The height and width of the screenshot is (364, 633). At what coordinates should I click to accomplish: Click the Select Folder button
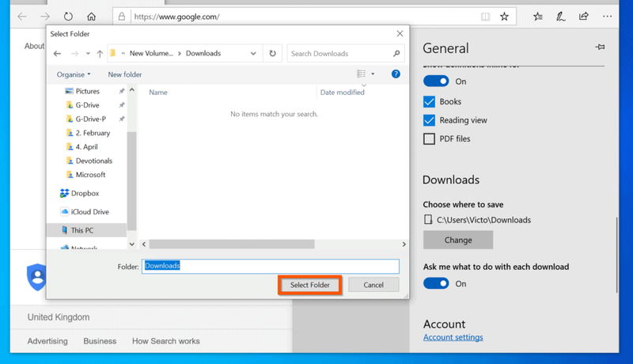click(x=310, y=285)
